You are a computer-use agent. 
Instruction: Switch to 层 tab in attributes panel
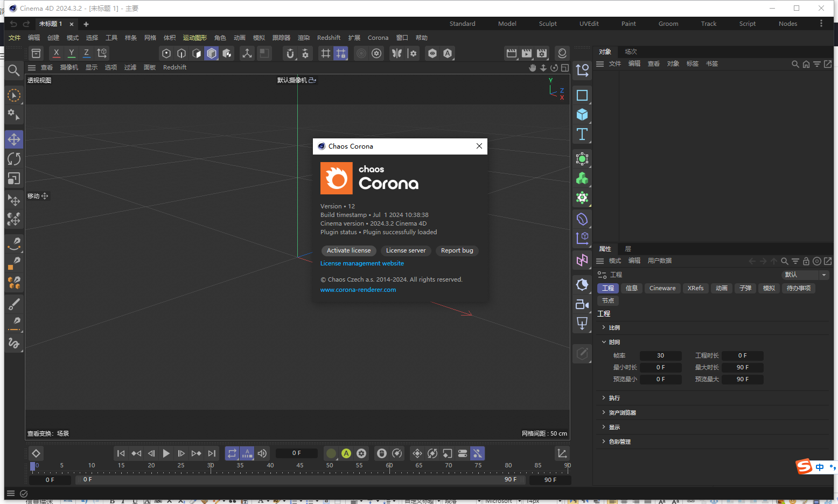pyautogui.click(x=628, y=249)
